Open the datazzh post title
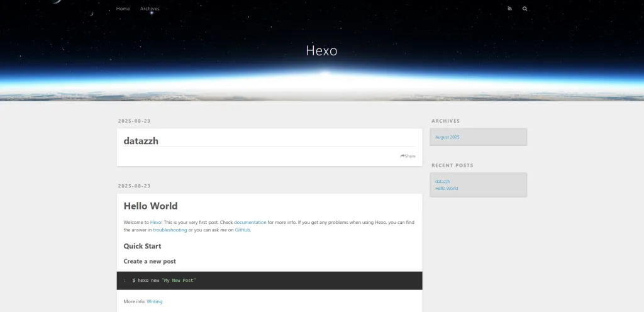The image size is (644, 312). (x=141, y=141)
